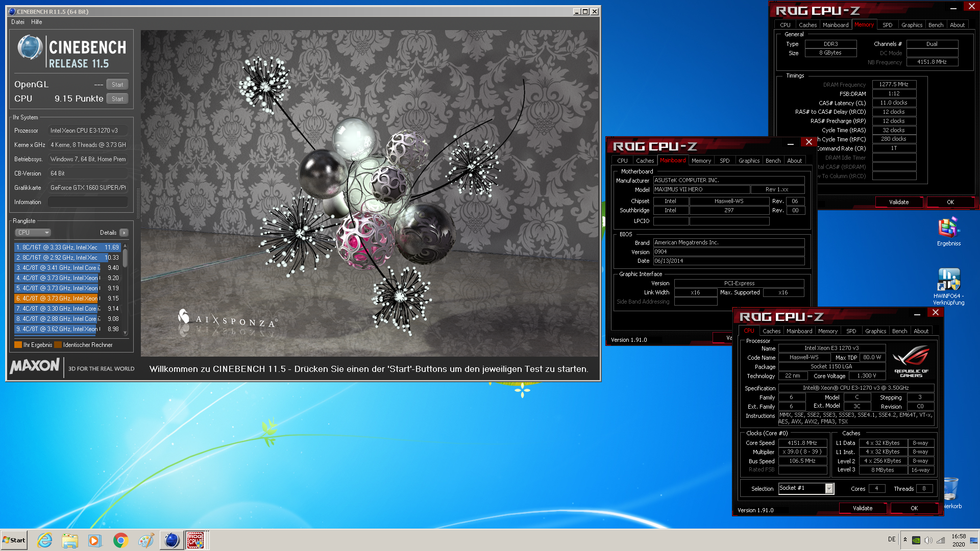Screen dimensions: 980x551
Task: Click the Cinebench globe logo
Action: [x=30, y=48]
